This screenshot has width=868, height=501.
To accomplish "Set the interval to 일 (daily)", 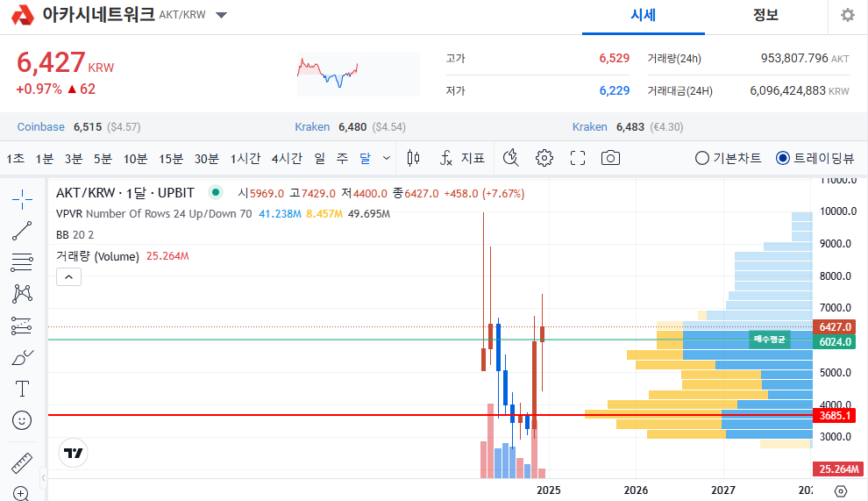I will tap(319, 159).
